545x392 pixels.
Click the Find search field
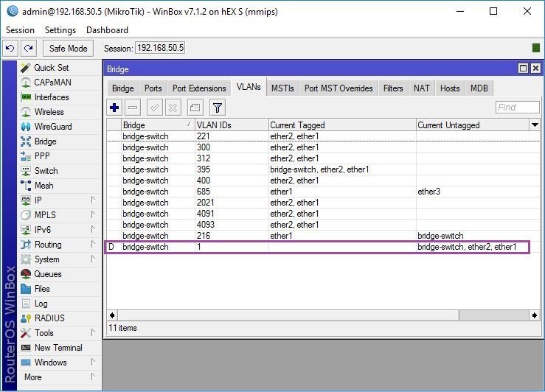[x=517, y=108]
